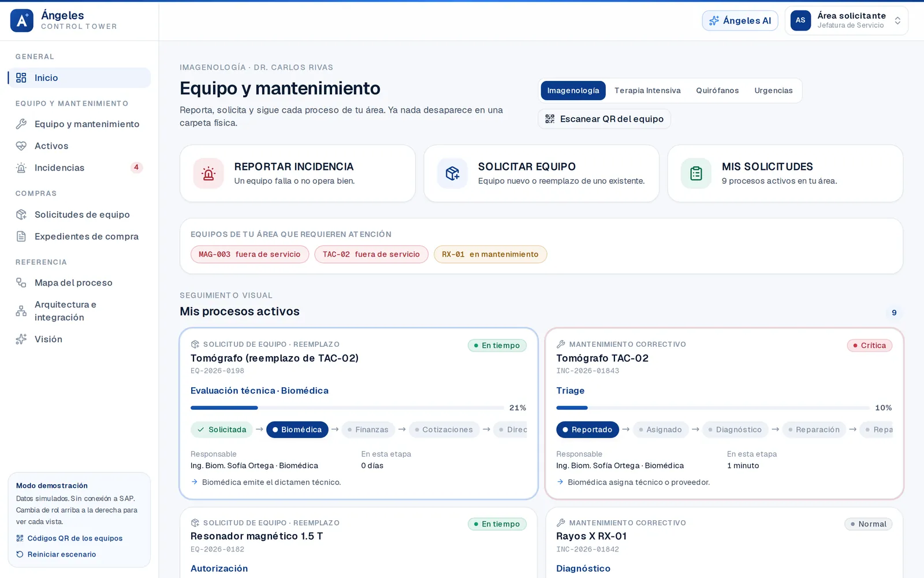Viewport: 924px width, 578px height.
Task: Click the Ángeles Control Tower logo icon
Action: tap(22, 21)
